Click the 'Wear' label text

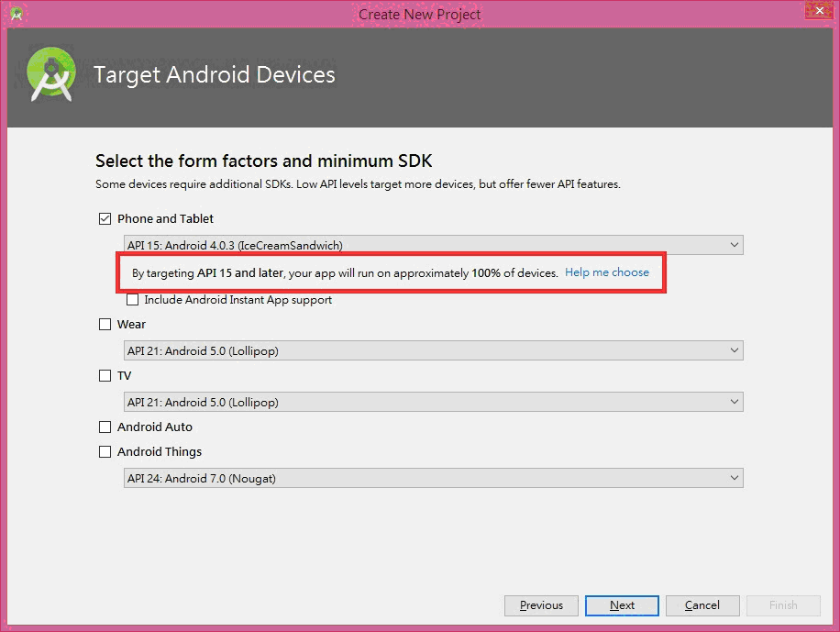point(131,325)
